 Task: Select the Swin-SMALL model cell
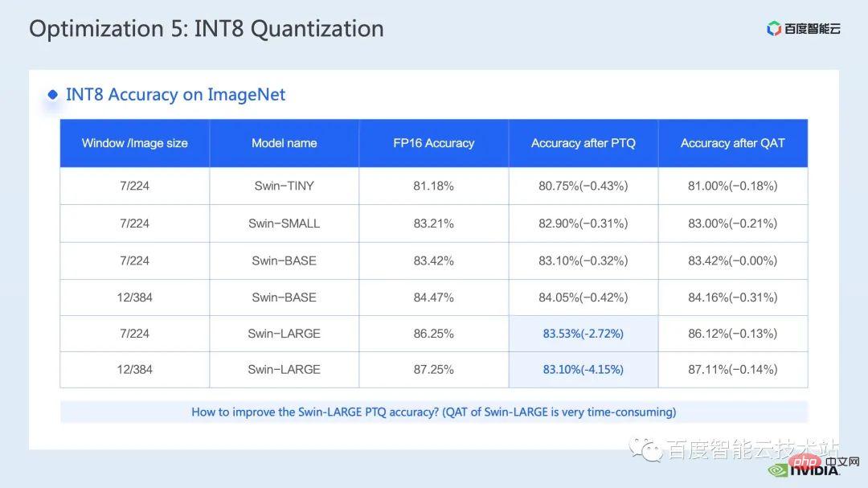284,223
